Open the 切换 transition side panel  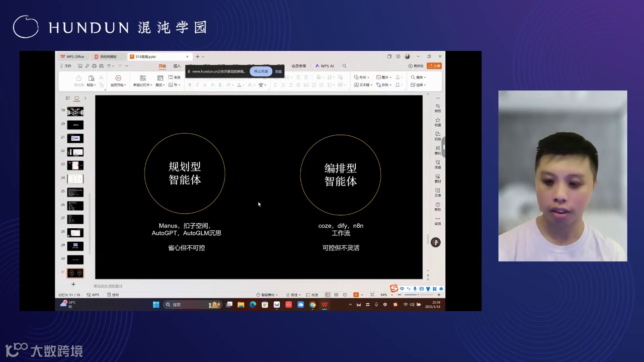pyautogui.click(x=438, y=136)
